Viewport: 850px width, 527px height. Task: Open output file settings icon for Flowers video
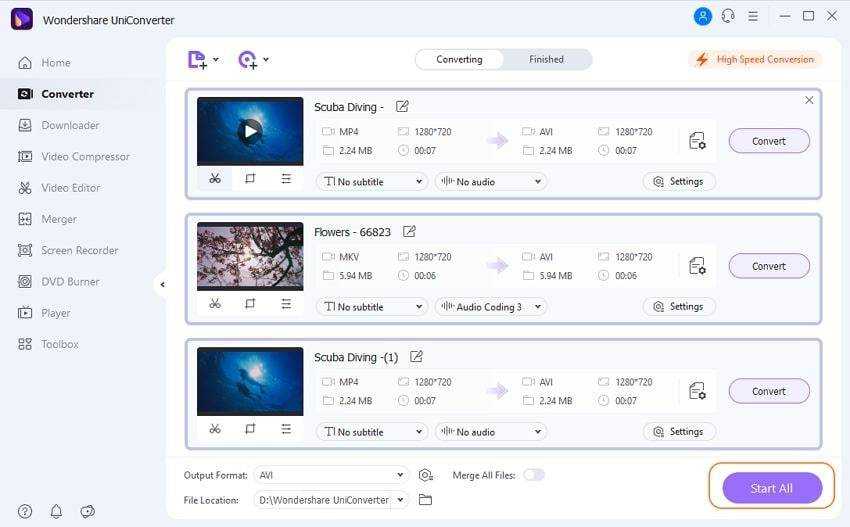coord(697,266)
